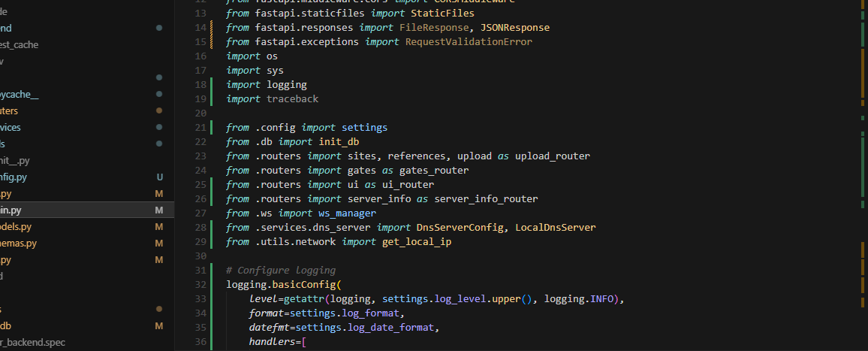Click line number 27 in the gutter
The width and height of the screenshot is (868, 351).
coord(200,213)
